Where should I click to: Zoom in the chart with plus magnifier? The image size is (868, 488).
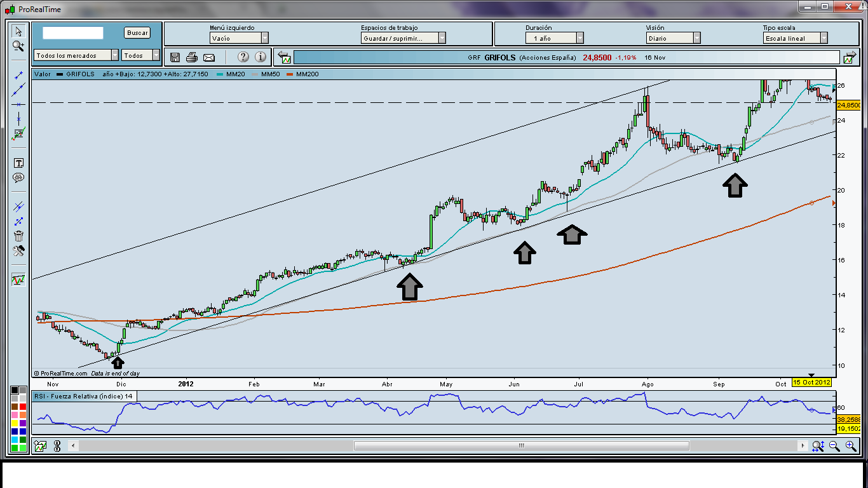tap(851, 446)
